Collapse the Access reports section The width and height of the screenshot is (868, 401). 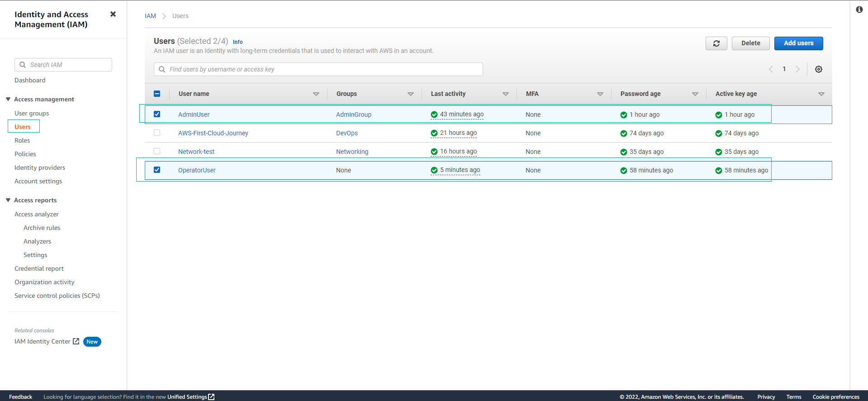8,200
